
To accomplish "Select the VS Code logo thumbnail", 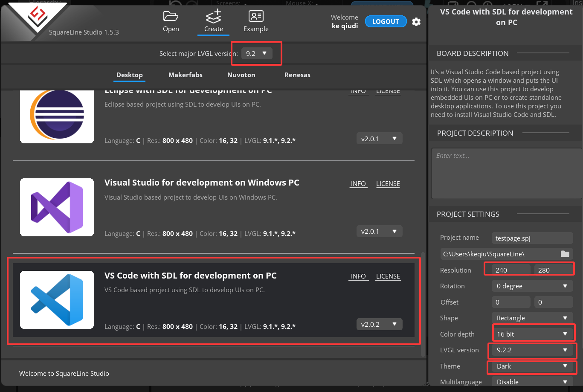I will [x=57, y=300].
